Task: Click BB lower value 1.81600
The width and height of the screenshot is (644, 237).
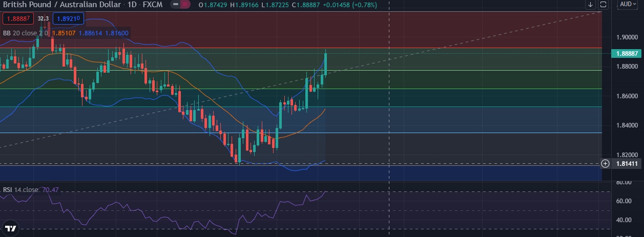Action: tap(117, 33)
